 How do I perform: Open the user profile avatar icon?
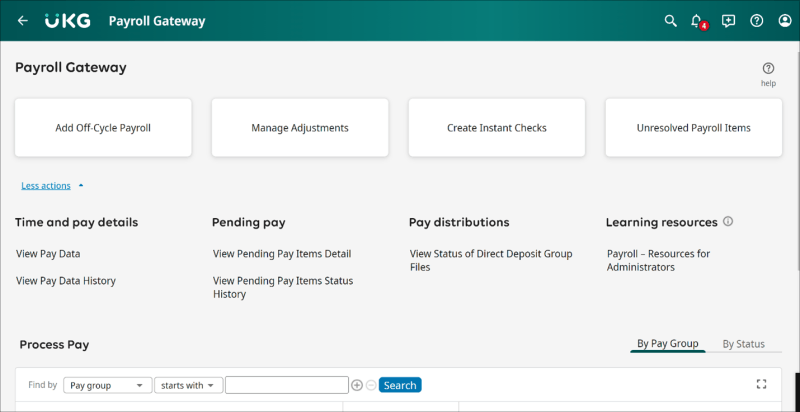[785, 21]
